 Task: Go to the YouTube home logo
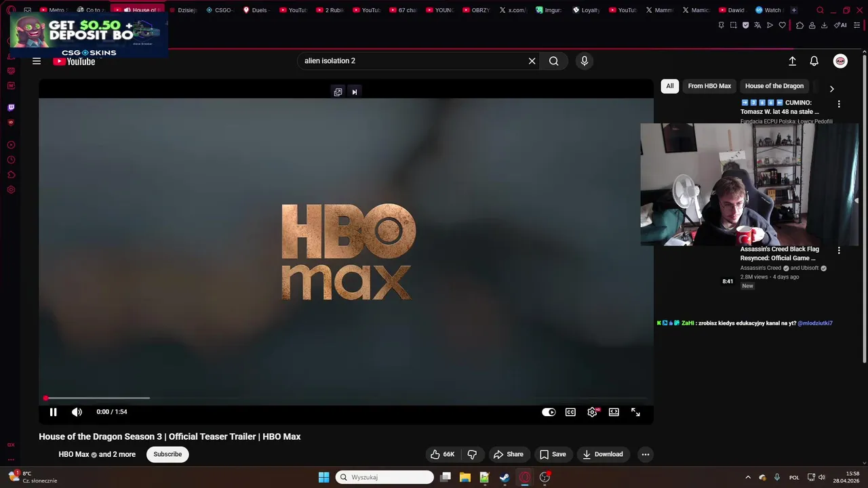point(74,62)
